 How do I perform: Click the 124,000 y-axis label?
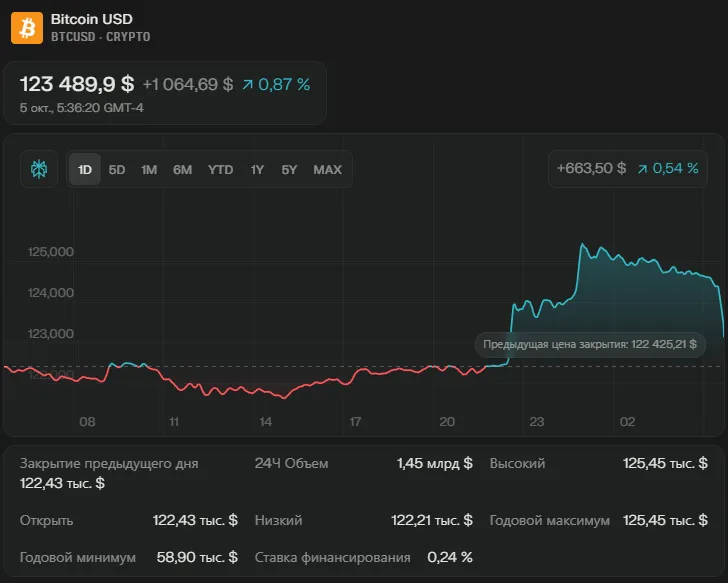(x=51, y=292)
